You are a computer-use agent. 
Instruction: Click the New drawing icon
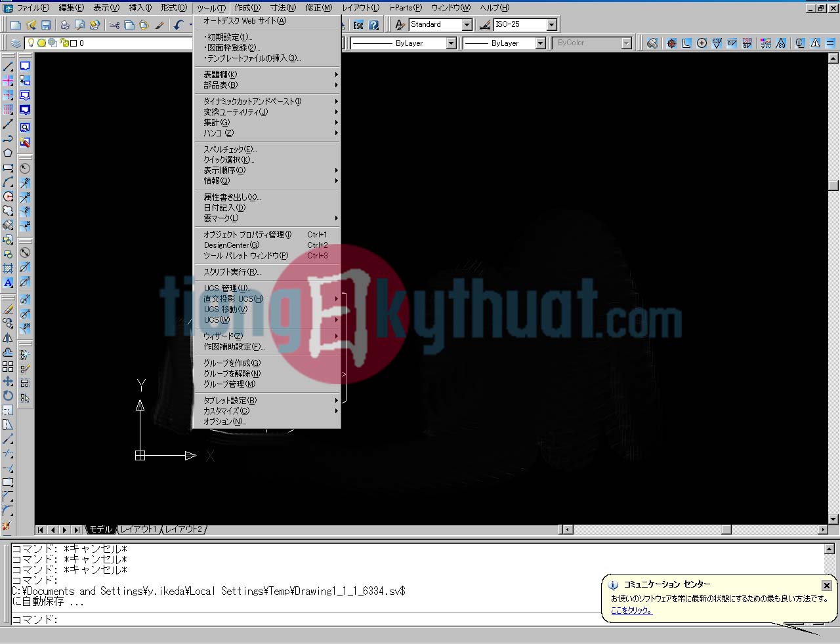click(16, 25)
